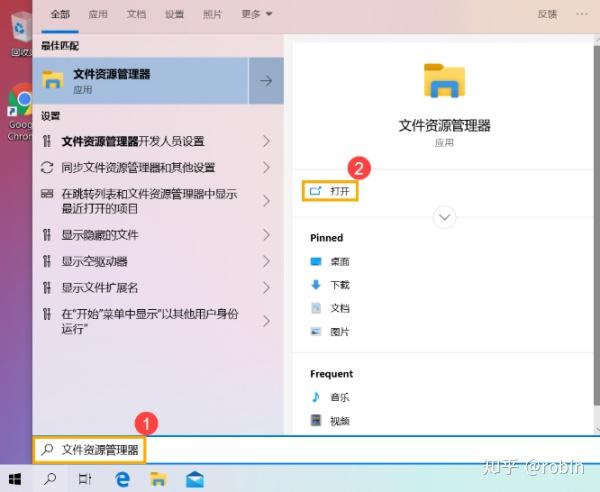The image size is (600, 492).
Task: Open File Explorer from the taskbar
Action: pyautogui.click(x=158, y=479)
